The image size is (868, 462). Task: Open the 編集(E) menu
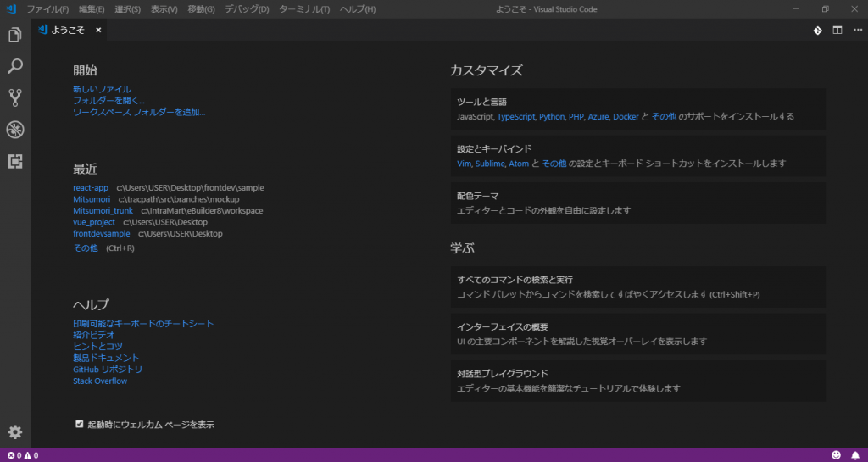click(92, 9)
